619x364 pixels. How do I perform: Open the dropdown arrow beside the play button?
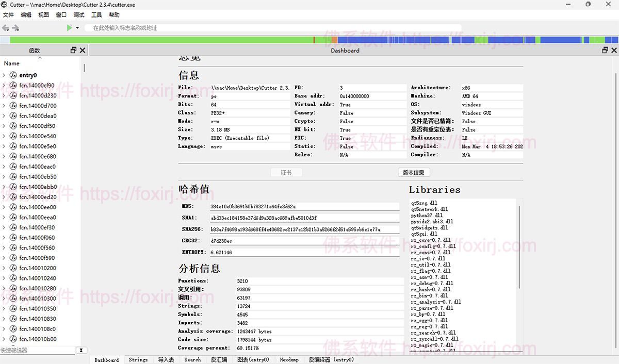(77, 28)
